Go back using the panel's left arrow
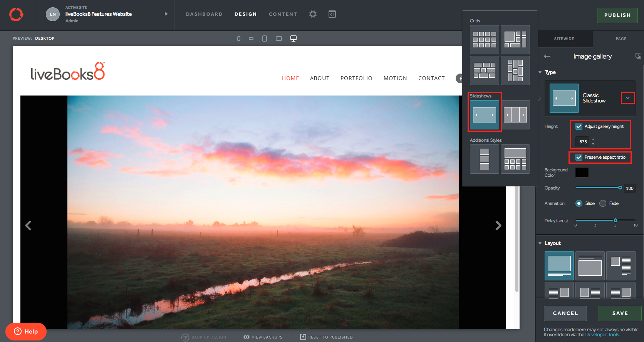The width and height of the screenshot is (644, 342). click(x=547, y=56)
